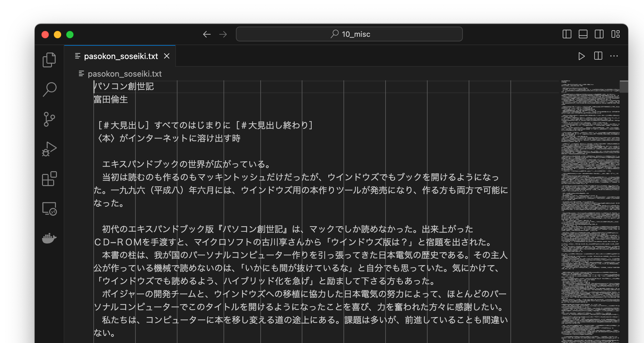This screenshot has height=343, width=644.
Task: Open the Explorer view in activity bar
Action: (49, 60)
